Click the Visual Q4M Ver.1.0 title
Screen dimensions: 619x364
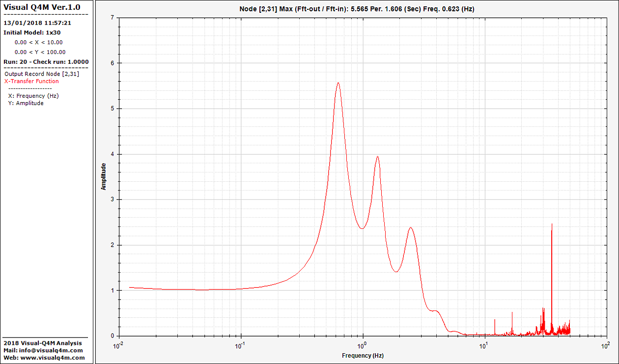coord(42,7)
